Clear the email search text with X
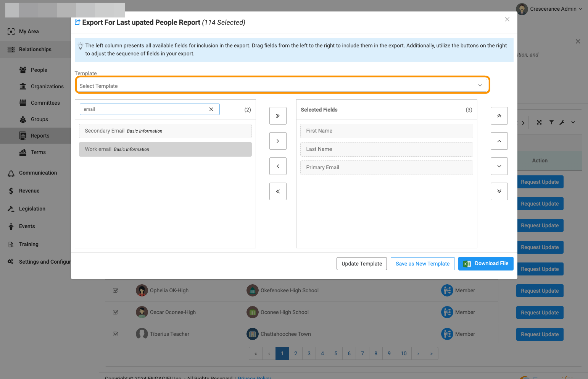The width and height of the screenshot is (588, 379). (x=211, y=109)
